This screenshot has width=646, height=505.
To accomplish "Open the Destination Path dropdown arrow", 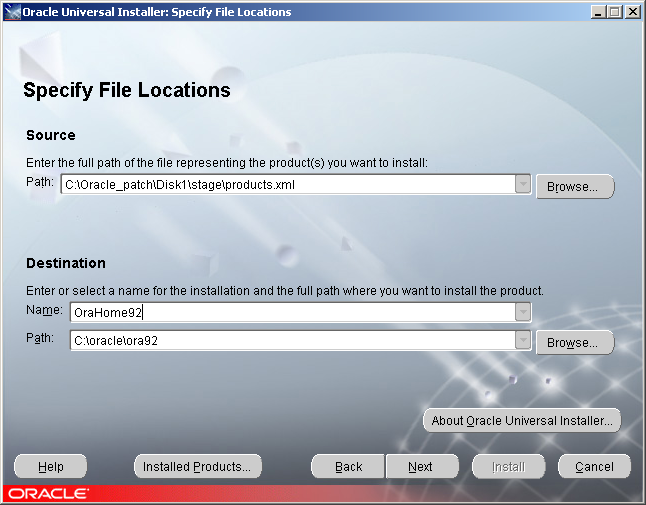I will [x=522, y=340].
